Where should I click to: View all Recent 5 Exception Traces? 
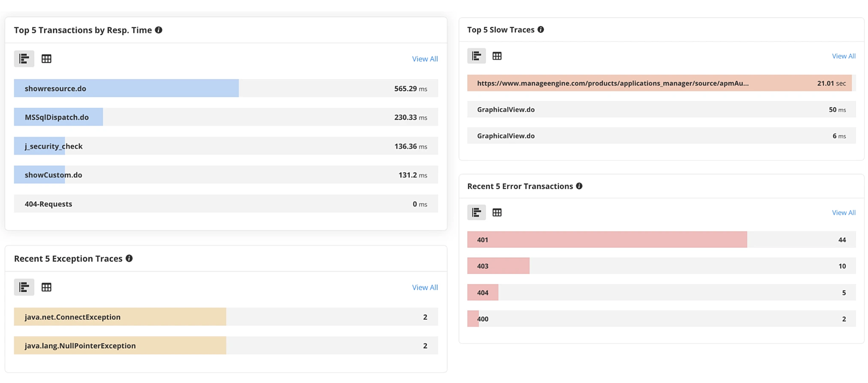point(424,288)
